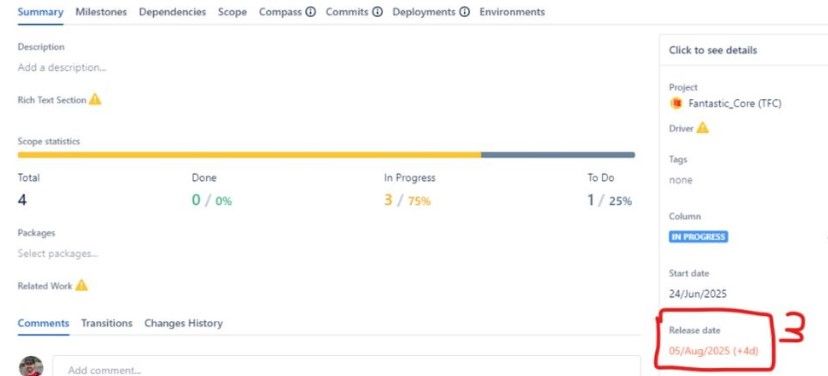Click the warning icon beside Related Work

pos(81,285)
